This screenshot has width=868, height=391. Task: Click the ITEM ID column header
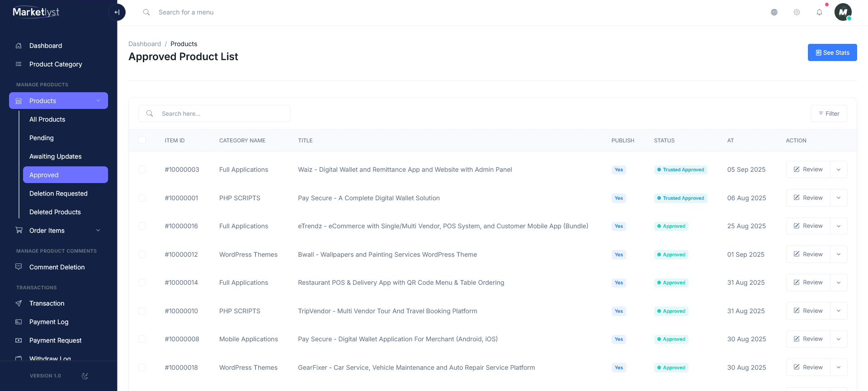click(175, 141)
